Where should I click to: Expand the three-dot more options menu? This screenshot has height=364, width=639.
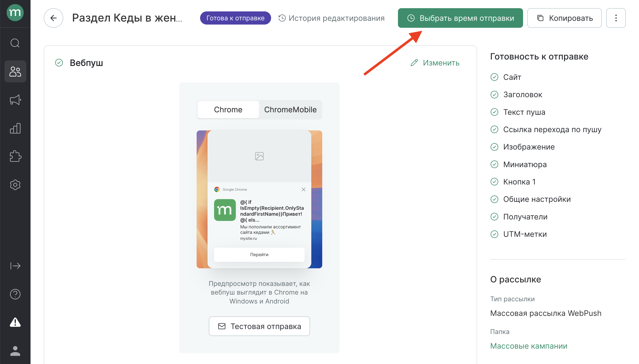(617, 18)
